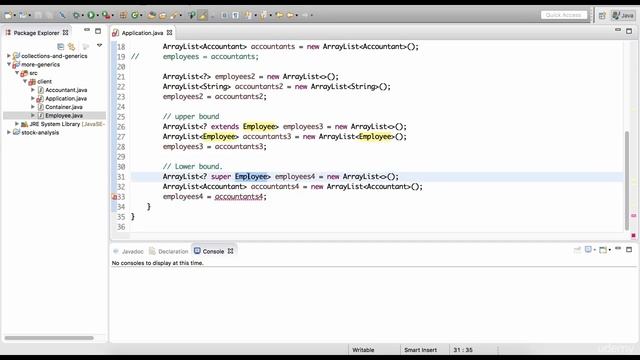Click the Display Selected Console icon
640x360 pixels.
tap(588, 249)
